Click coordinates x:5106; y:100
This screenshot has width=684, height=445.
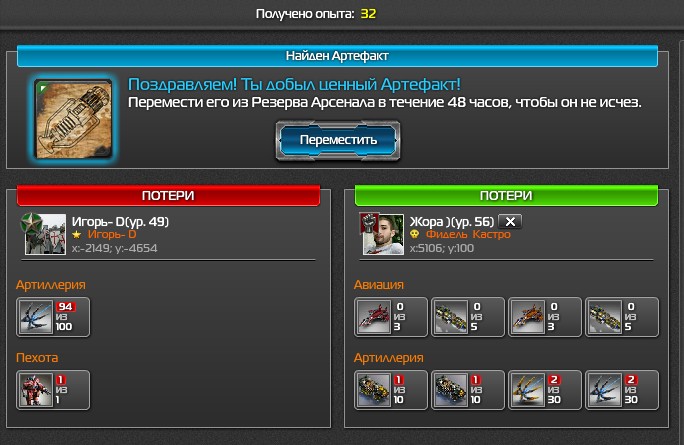pyautogui.click(x=441, y=248)
